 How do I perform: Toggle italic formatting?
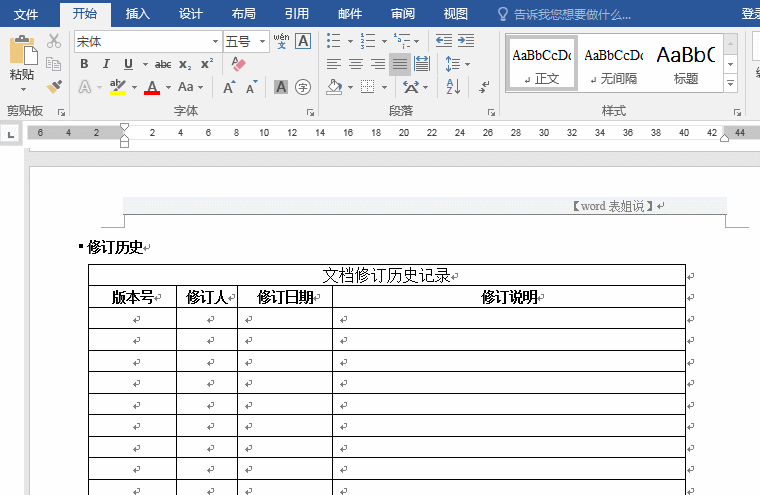106,64
